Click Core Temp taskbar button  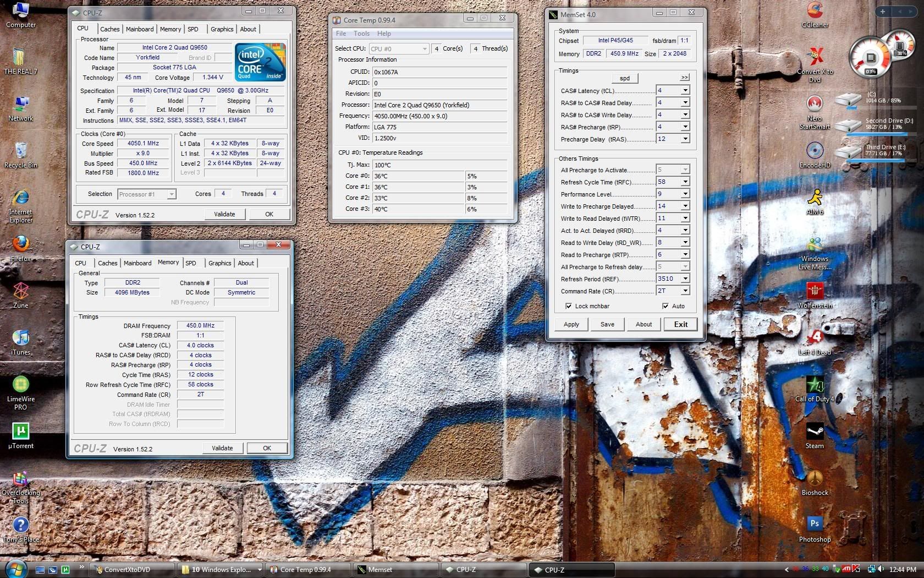click(x=308, y=570)
